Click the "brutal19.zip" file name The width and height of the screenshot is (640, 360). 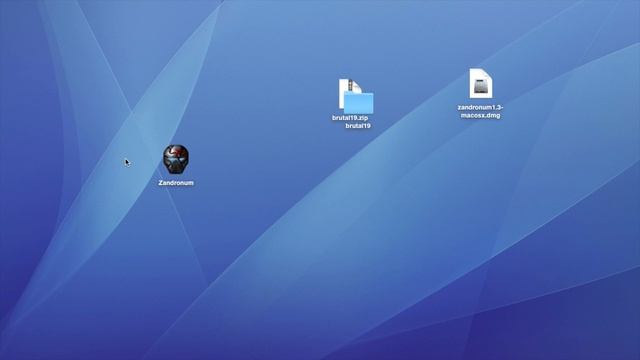click(350, 118)
